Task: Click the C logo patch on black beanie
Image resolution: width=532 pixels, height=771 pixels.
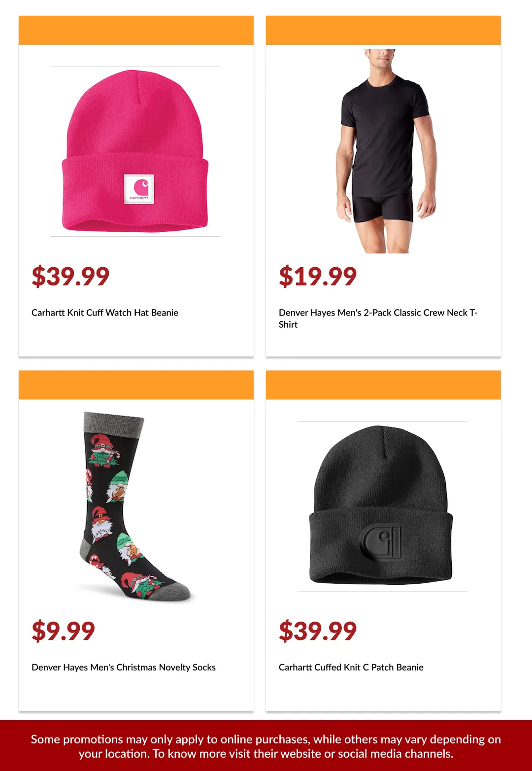Action: pyautogui.click(x=381, y=544)
